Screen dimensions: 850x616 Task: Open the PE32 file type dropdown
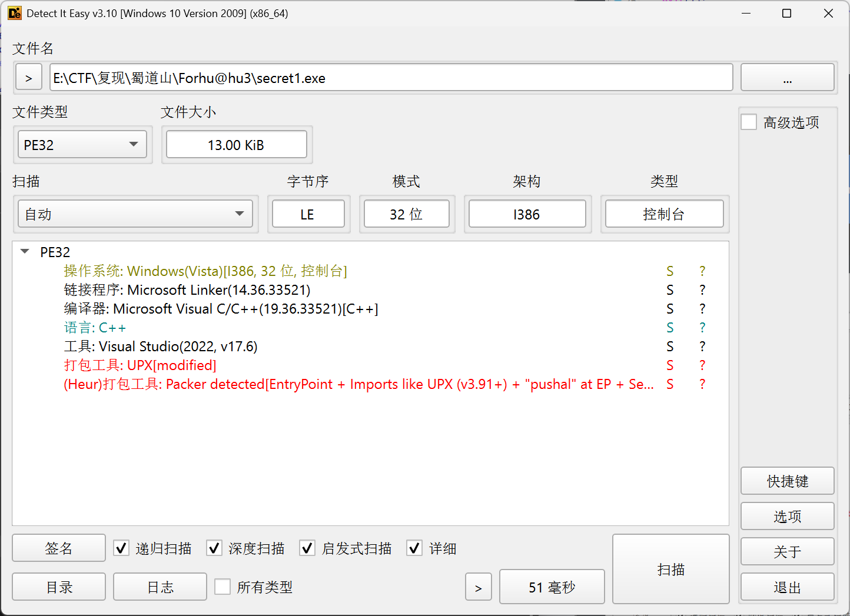[x=82, y=145]
